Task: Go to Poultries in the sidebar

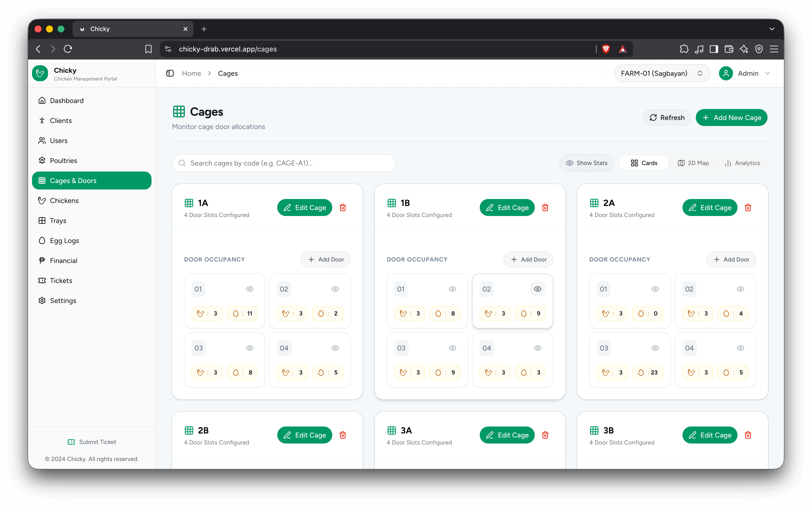Action: [x=92, y=160]
